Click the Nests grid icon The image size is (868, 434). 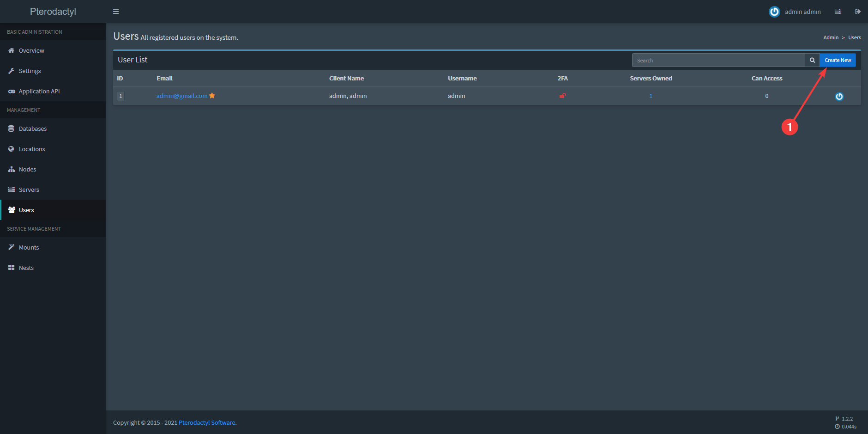coord(12,268)
